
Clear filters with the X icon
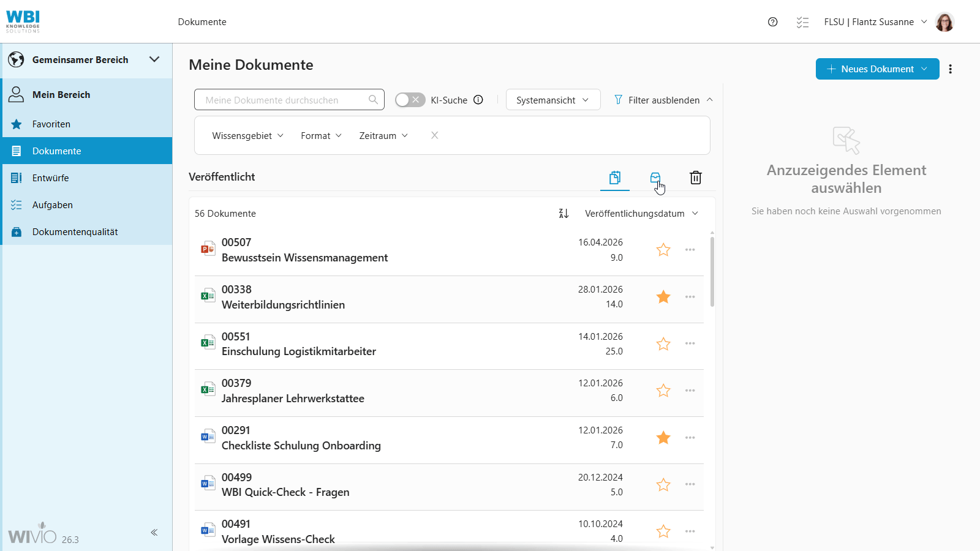click(x=434, y=135)
